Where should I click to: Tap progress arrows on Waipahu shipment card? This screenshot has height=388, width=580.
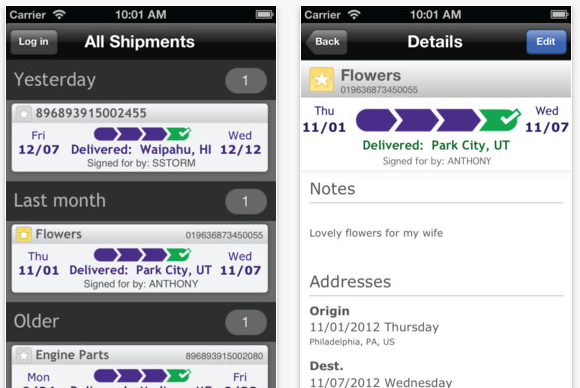(142, 134)
